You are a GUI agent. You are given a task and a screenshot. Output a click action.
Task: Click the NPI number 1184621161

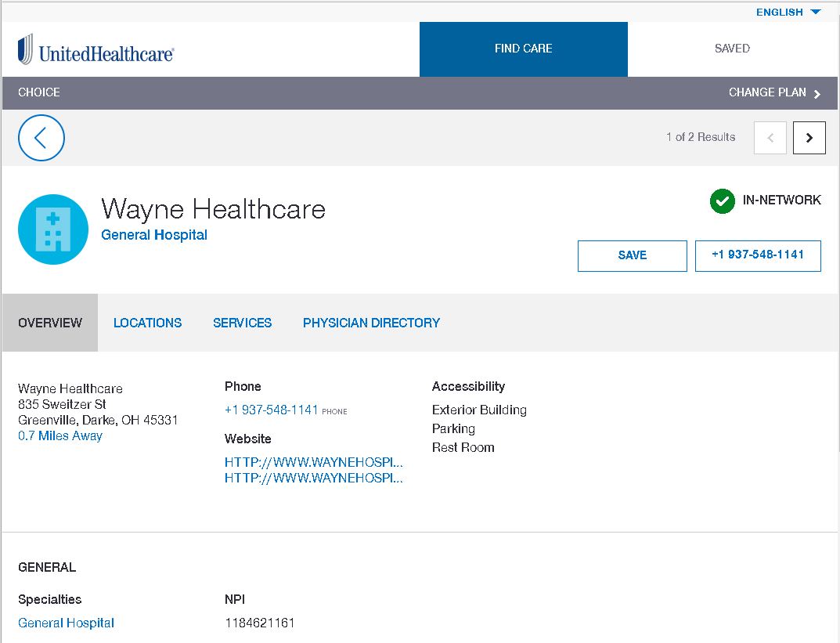click(x=260, y=623)
